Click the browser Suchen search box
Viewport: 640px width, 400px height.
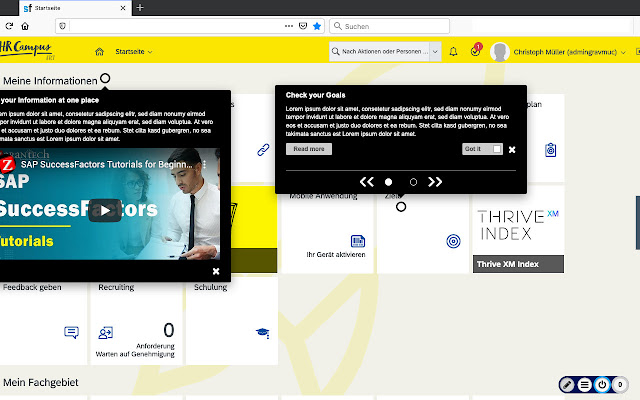point(389,26)
